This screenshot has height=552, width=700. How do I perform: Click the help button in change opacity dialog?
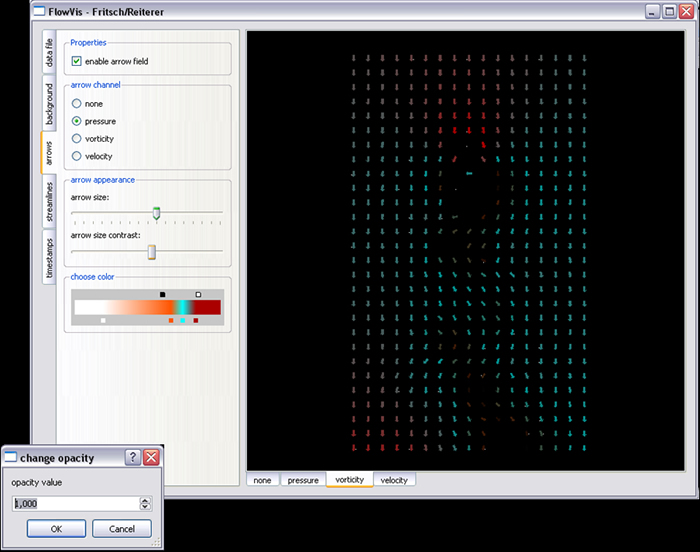(x=133, y=458)
